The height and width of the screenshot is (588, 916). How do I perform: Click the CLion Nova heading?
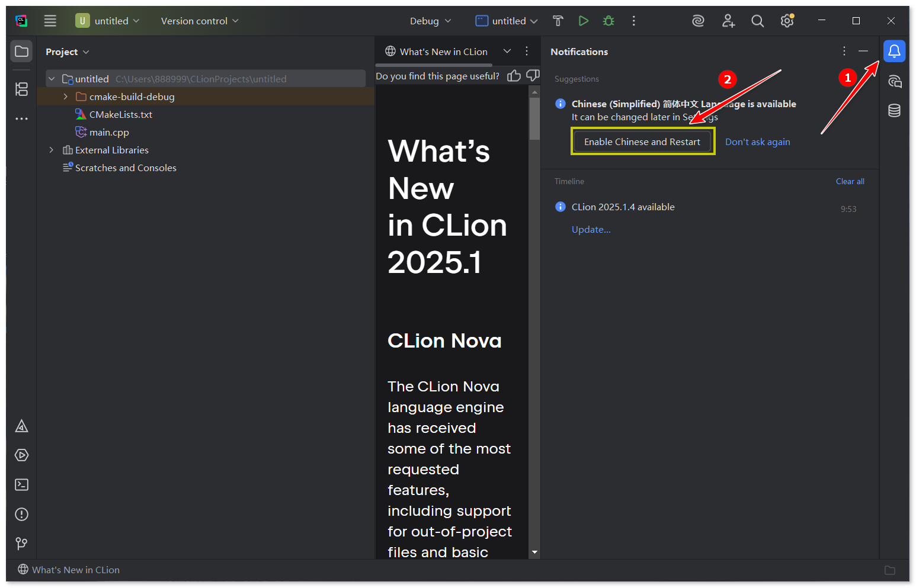444,340
